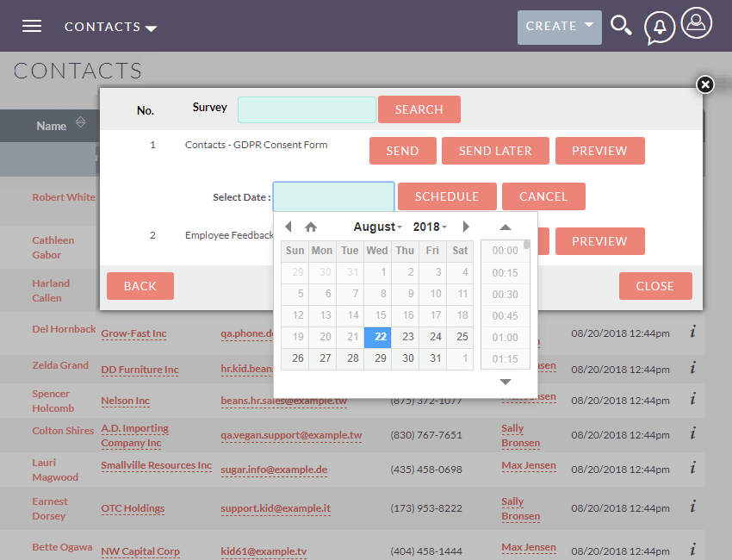Sort contacts by Name column icon
The width and height of the screenshot is (732, 560).
pyautogui.click(x=80, y=121)
